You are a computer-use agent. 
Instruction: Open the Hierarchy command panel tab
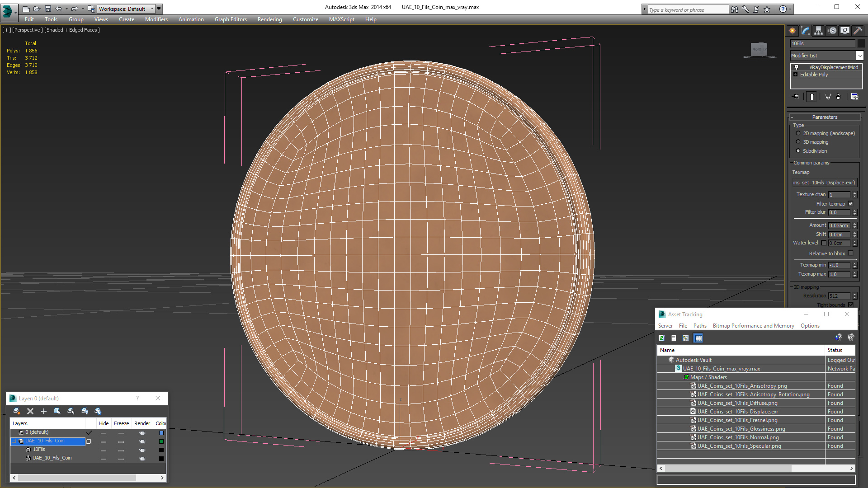tap(818, 31)
